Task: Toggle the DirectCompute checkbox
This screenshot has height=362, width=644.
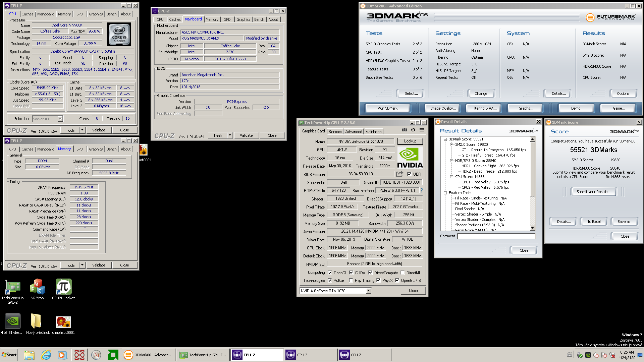Action: [370, 273]
